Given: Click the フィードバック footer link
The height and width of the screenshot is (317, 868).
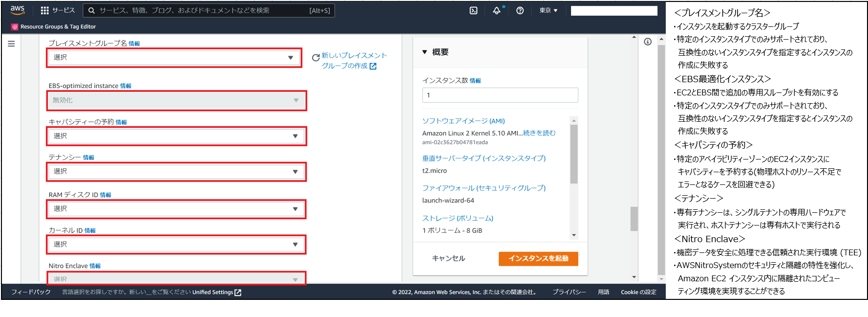Looking at the screenshot, I should tap(31, 292).
